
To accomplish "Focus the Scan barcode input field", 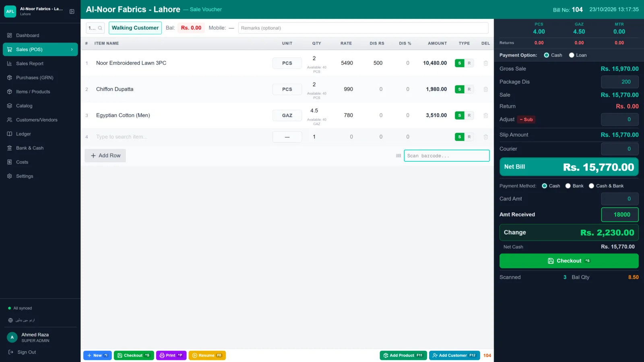I will 447,156.
